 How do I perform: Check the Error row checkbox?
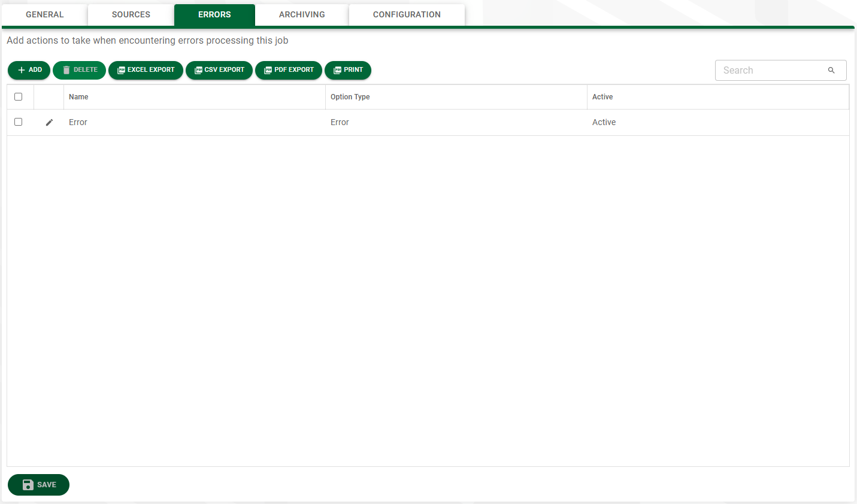tap(18, 122)
